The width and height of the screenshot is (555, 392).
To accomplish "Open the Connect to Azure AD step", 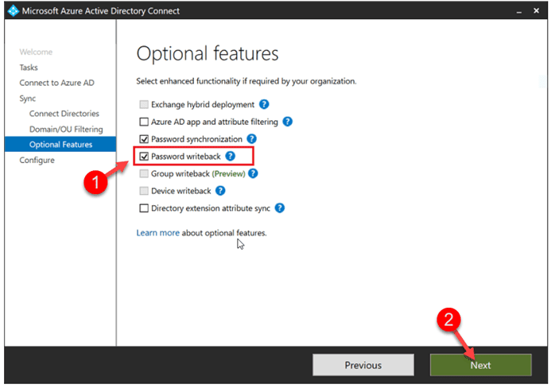I will (57, 83).
